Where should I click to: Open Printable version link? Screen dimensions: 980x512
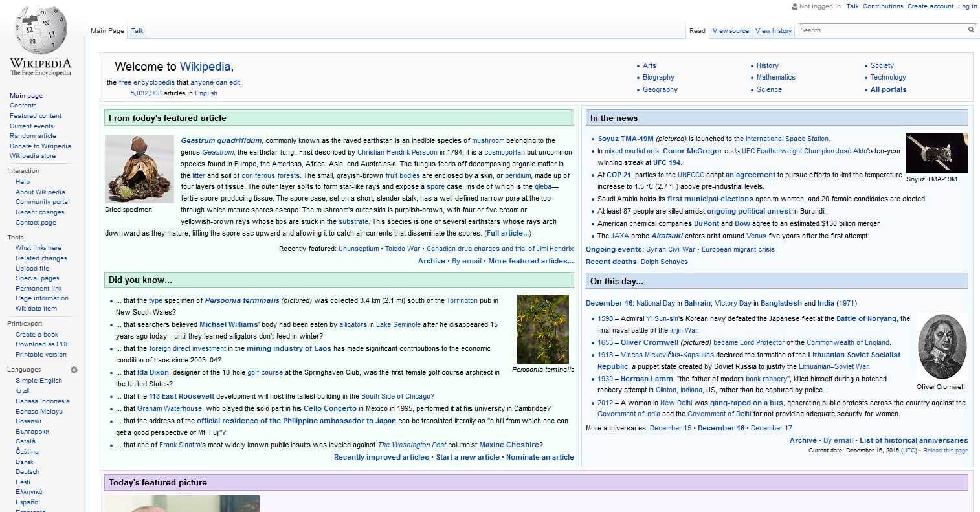(x=41, y=355)
